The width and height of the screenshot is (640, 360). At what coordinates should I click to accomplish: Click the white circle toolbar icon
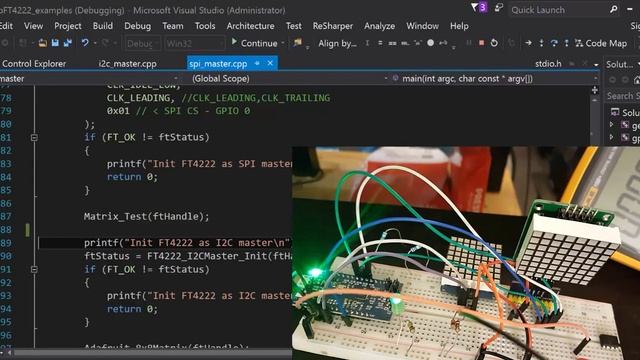pos(431,43)
